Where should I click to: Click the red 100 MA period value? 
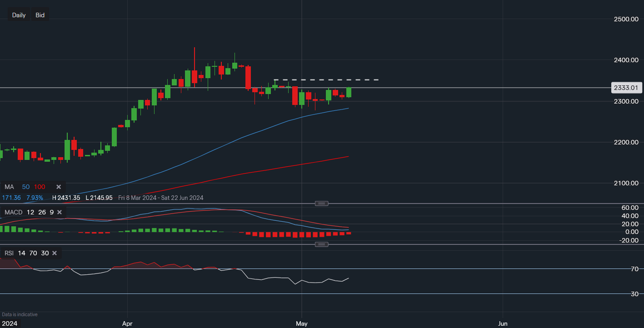(x=40, y=187)
